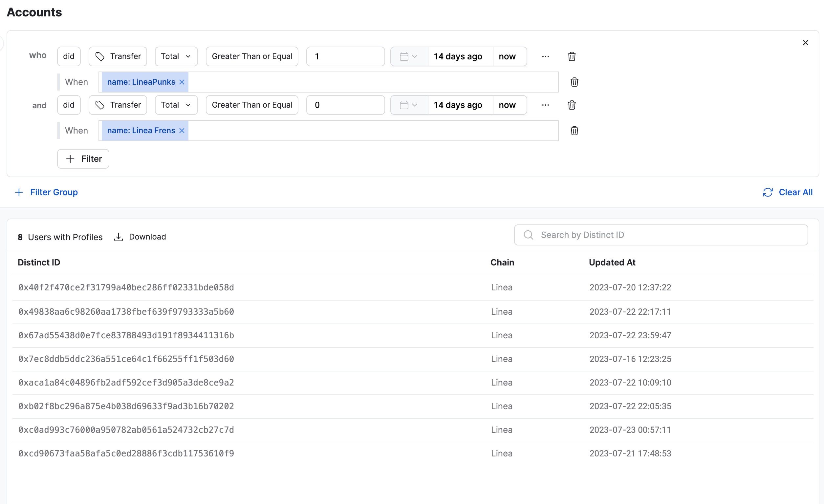Edit '14 days ago' in second filter row
Viewport: 824px width, 504px height.
point(460,105)
